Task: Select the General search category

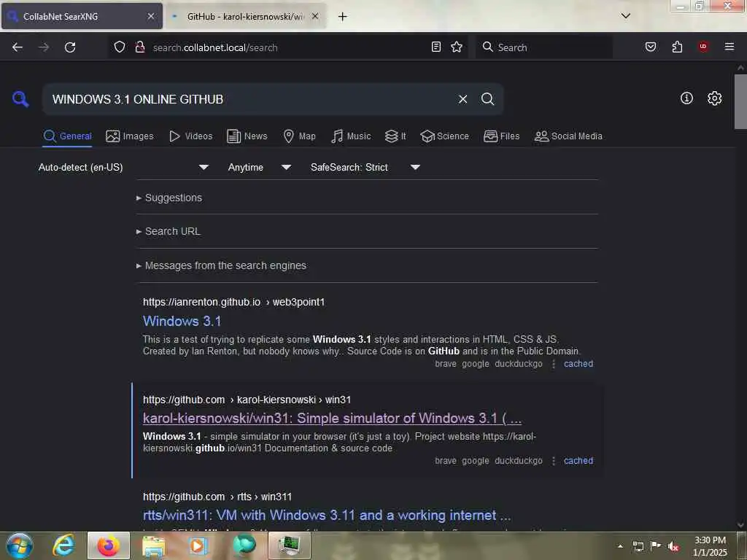Action: [x=67, y=136]
